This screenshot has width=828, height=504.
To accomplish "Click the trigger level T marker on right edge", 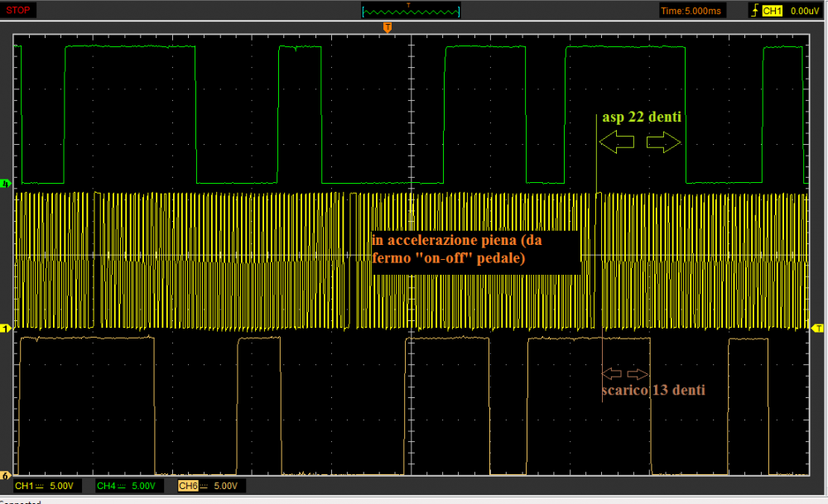I will point(818,329).
